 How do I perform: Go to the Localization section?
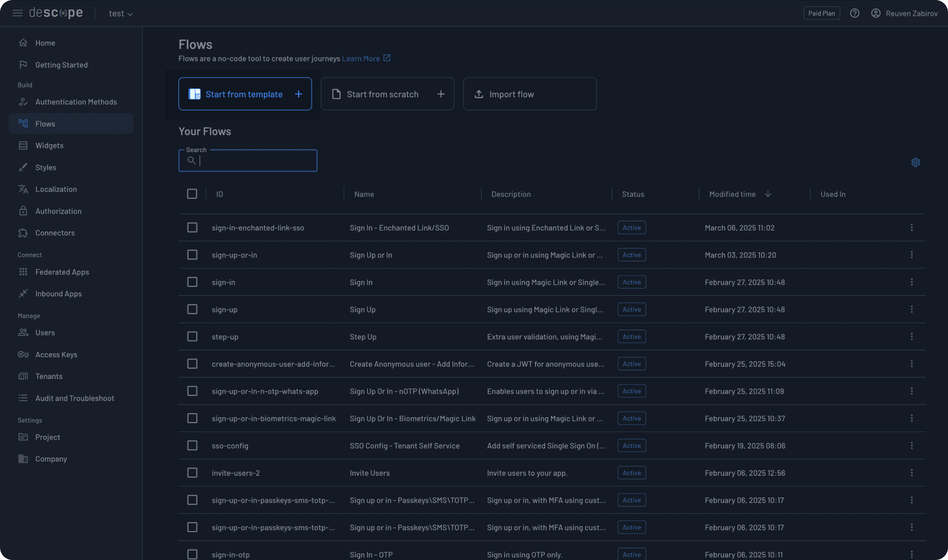pos(55,189)
